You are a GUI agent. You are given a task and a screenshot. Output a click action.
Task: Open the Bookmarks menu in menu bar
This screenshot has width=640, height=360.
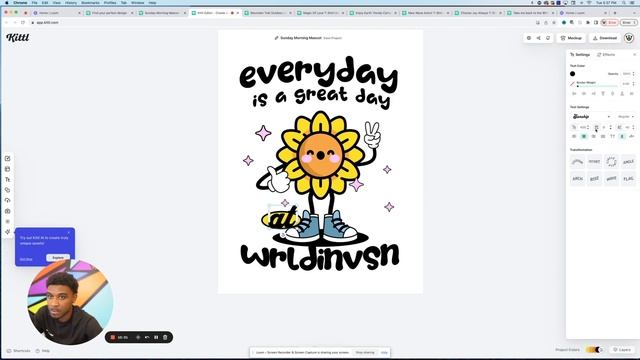[x=90, y=2]
